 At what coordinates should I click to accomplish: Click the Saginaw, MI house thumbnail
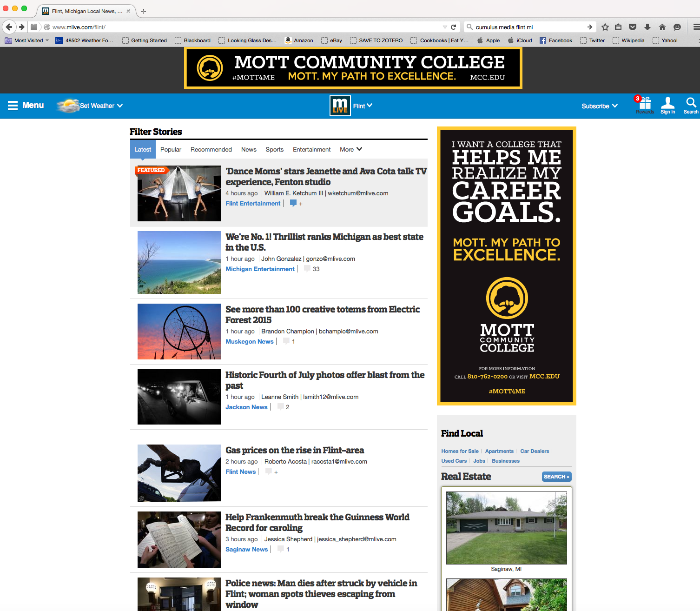click(506, 528)
